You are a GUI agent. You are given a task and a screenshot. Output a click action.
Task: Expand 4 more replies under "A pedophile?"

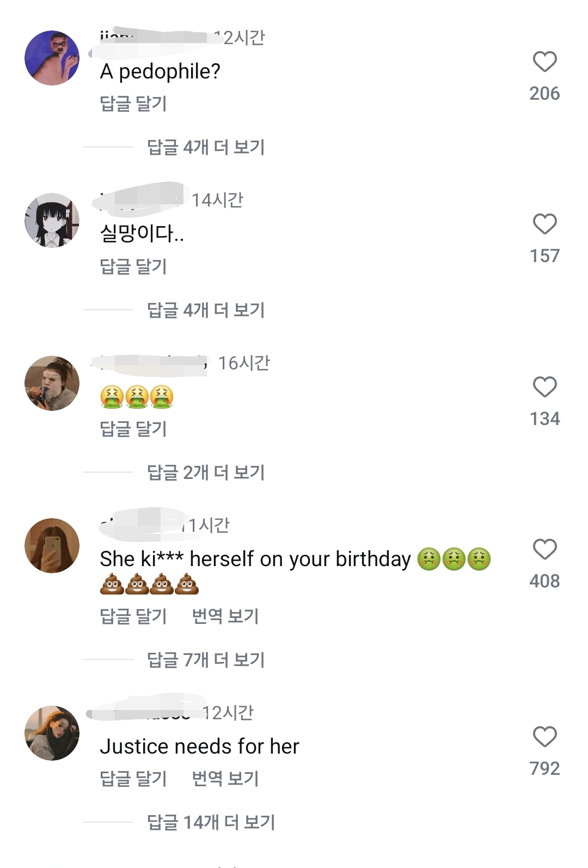point(206,147)
